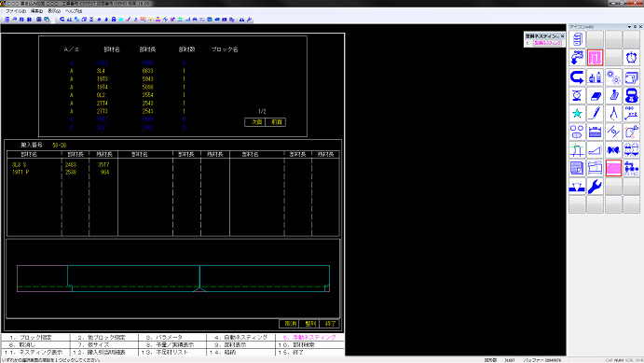Click the blue U-turn arrow icon

click(x=577, y=77)
